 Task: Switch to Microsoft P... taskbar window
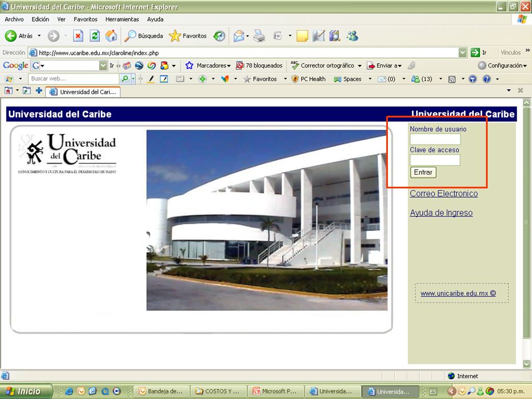tap(275, 391)
